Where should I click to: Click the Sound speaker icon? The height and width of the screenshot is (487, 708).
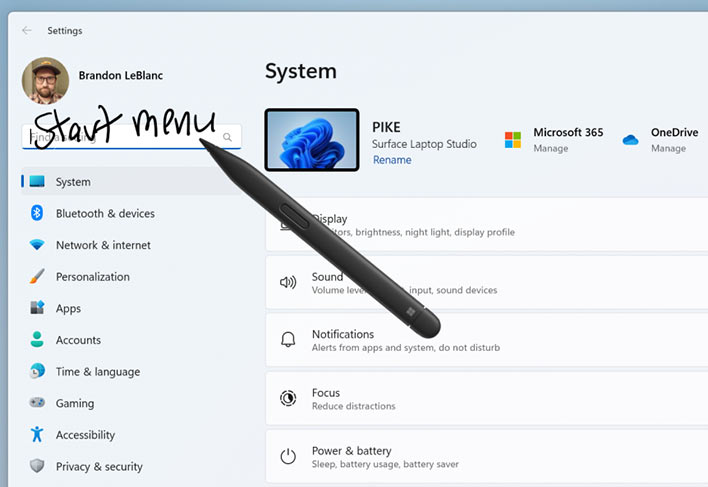(288, 283)
